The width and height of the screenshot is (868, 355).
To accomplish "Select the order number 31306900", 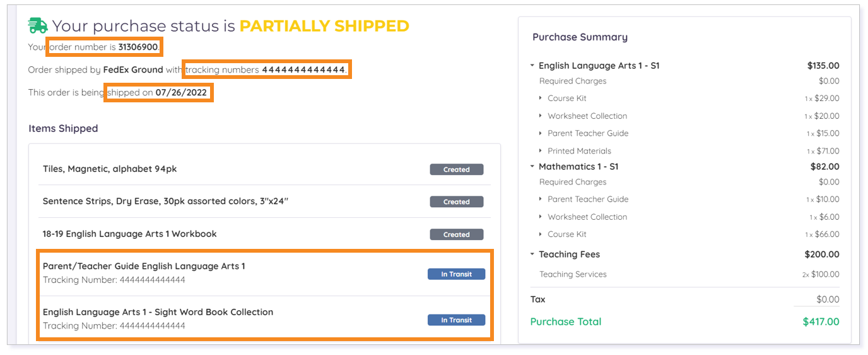I will tap(138, 47).
